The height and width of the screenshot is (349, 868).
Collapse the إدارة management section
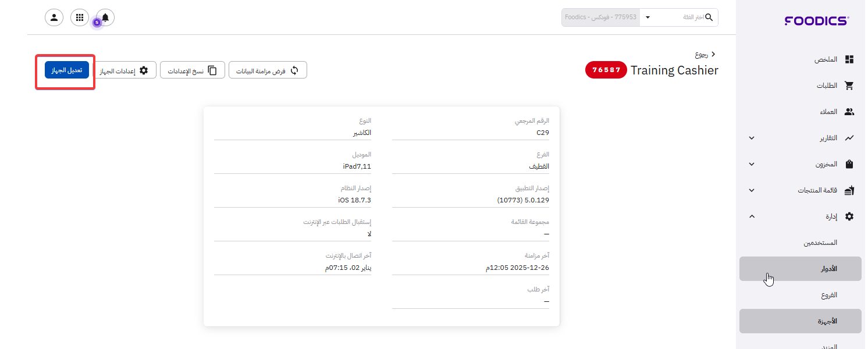tap(752, 216)
